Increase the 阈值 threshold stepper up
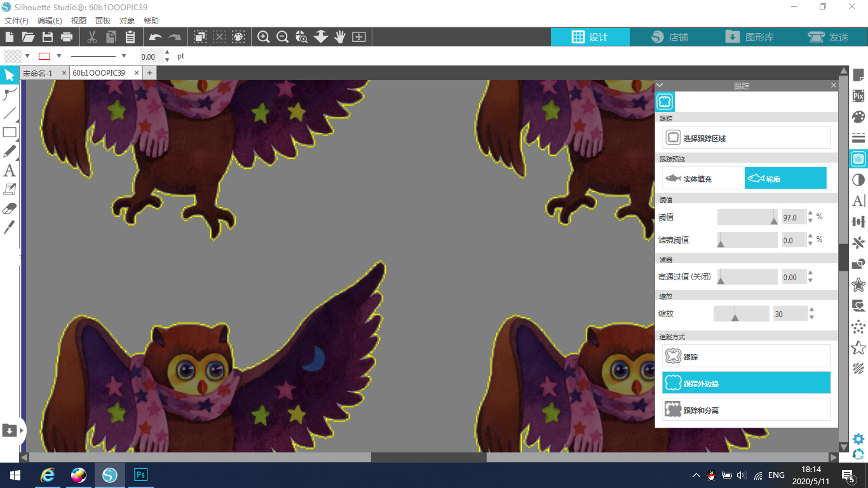 [810, 213]
